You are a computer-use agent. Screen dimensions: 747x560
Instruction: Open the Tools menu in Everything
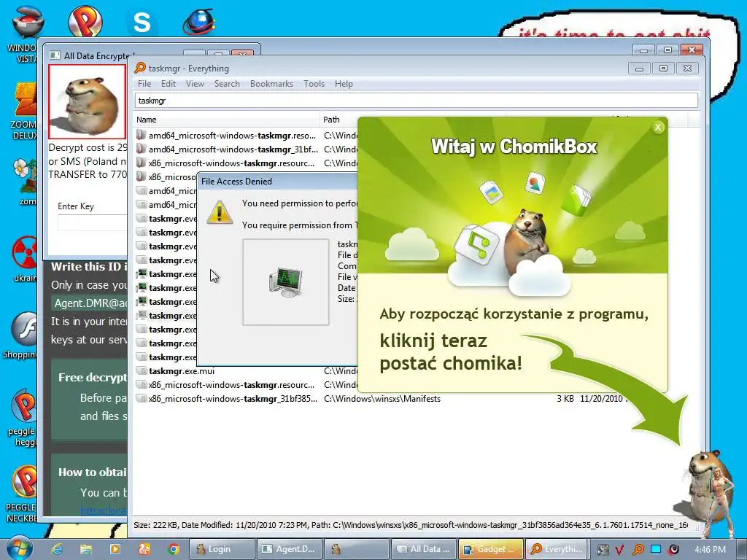(314, 84)
